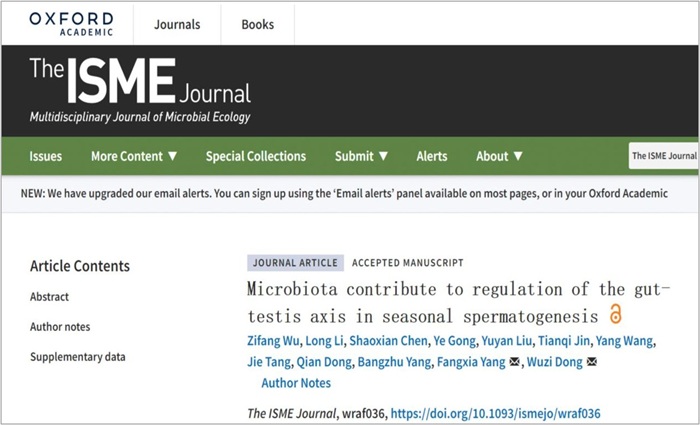
Task: Open author link Zifang Wu
Action: point(273,341)
